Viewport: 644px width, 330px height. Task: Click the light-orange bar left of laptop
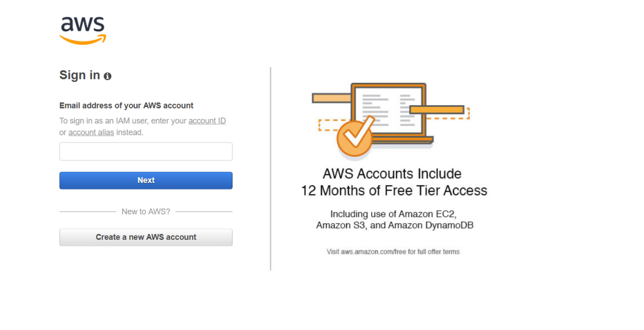[x=332, y=98]
